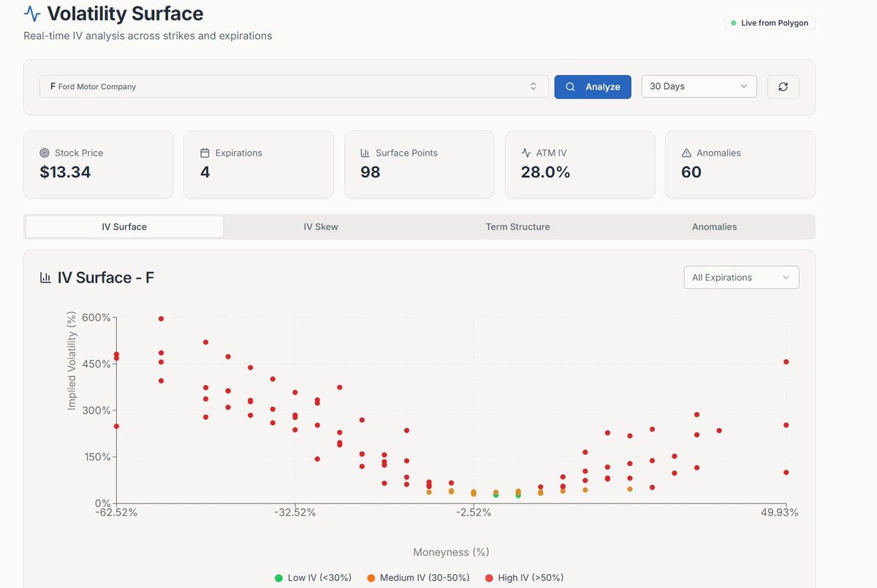Viewport: 877px width, 588px height.
Task: Click the 600% y-axis label
Action: pyautogui.click(x=96, y=318)
